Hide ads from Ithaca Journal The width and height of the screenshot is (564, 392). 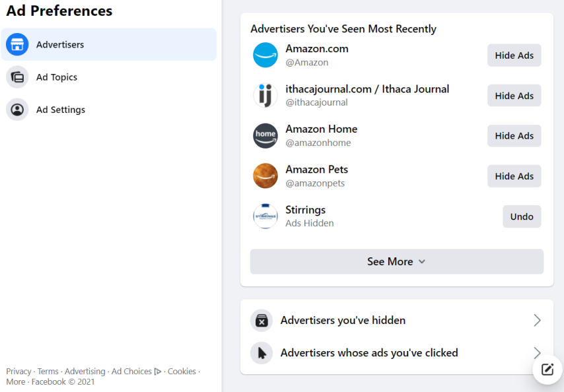click(x=514, y=96)
